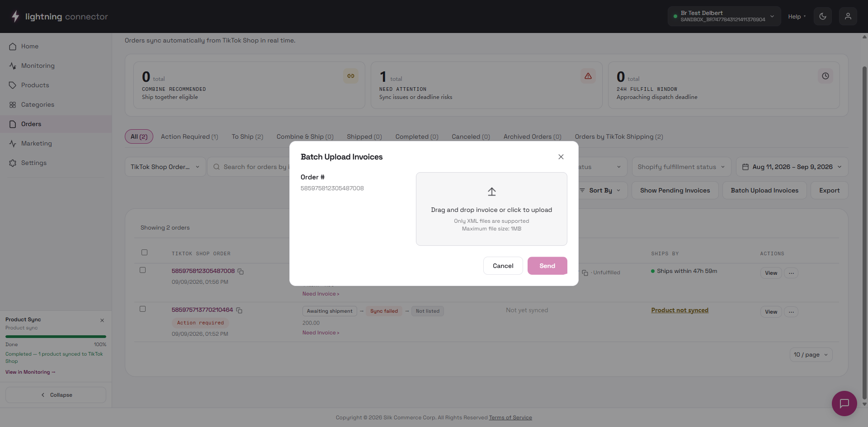The width and height of the screenshot is (868, 427).
Task: Click the Home sidebar icon
Action: pos(13,47)
